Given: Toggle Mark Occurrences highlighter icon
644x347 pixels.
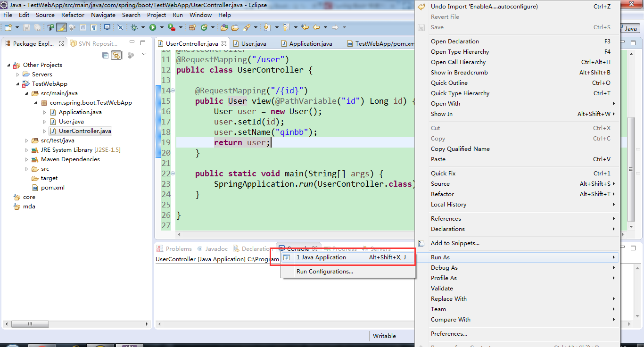Looking at the screenshot, I should pyautogui.click(x=61, y=28).
